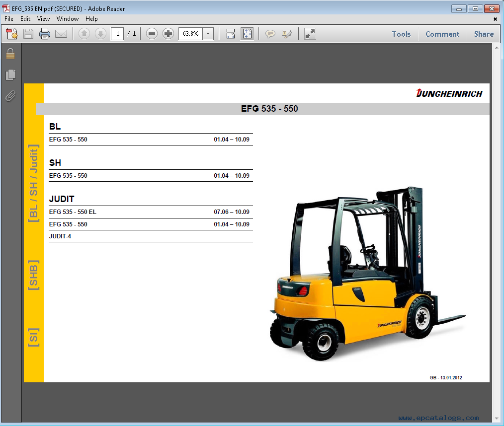Open Page Thumbnails panel
This screenshot has width=504, height=426.
click(x=10, y=75)
